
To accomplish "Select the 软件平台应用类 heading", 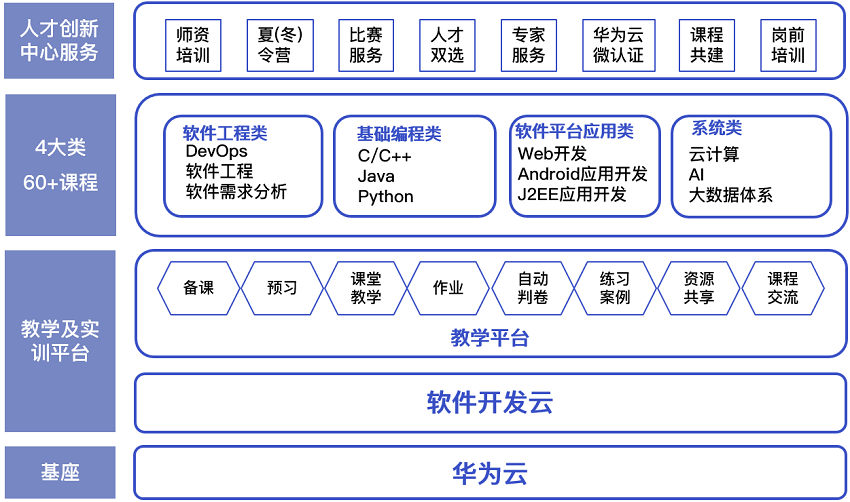I will (x=575, y=131).
